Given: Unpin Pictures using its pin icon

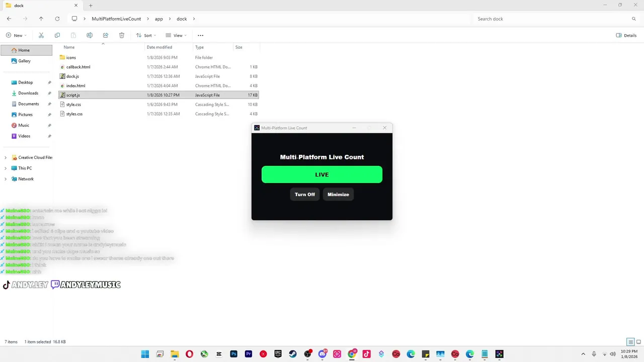Looking at the screenshot, I should (x=49, y=115).
